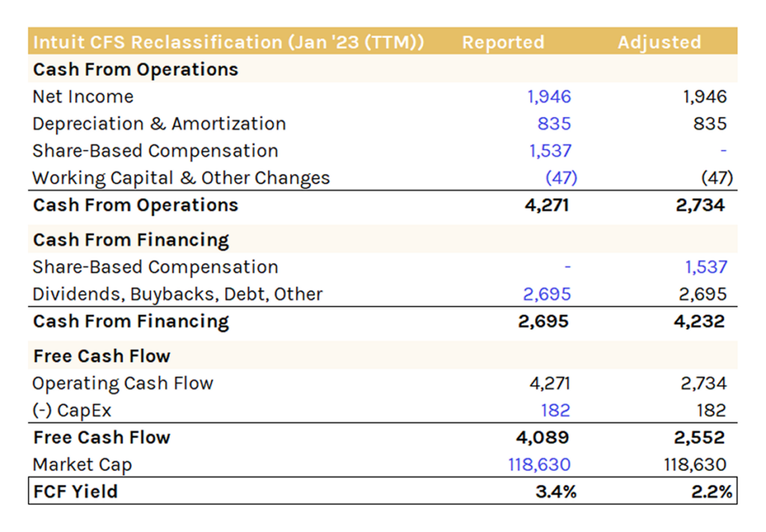
Task: Click the 'Free Cash Flow' section header
Action: 102,355
